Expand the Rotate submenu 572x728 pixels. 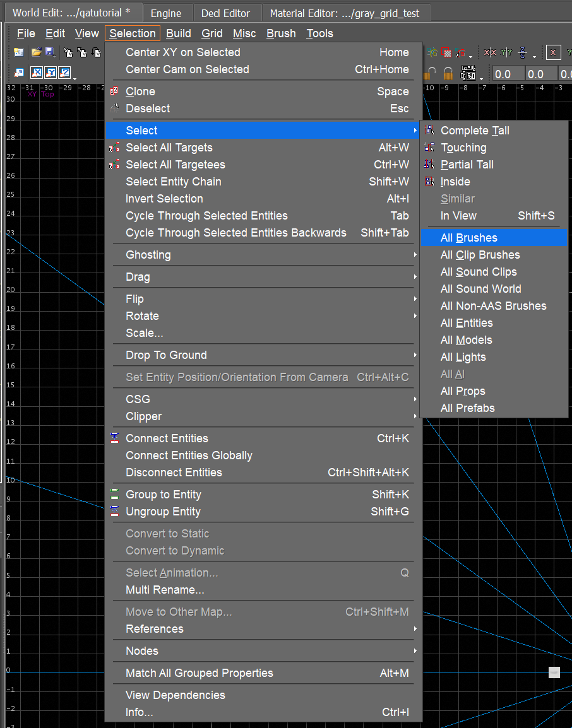[264, 316]
